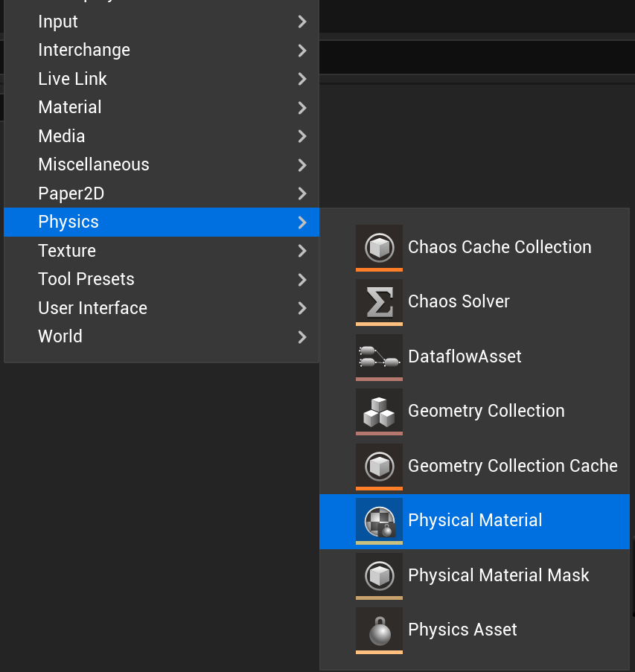
Task: Open the Paper2D category
Action: tap(71, 193)
